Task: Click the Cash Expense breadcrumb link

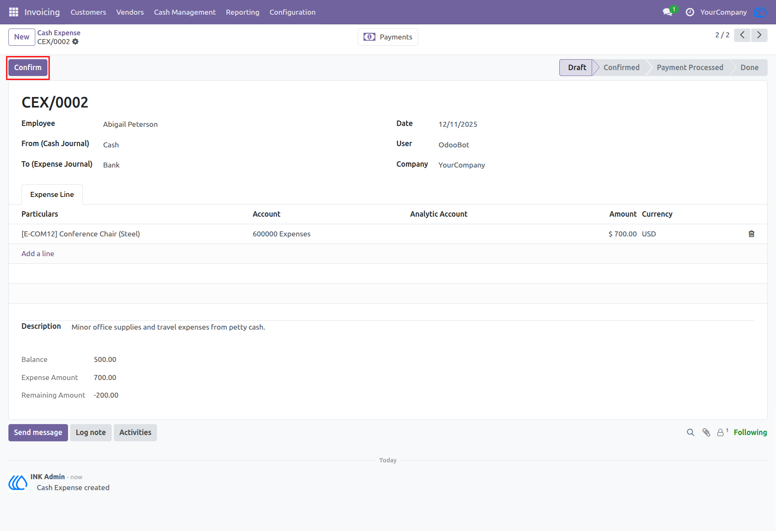Action: pyautogui.click(x=59, y=33)
